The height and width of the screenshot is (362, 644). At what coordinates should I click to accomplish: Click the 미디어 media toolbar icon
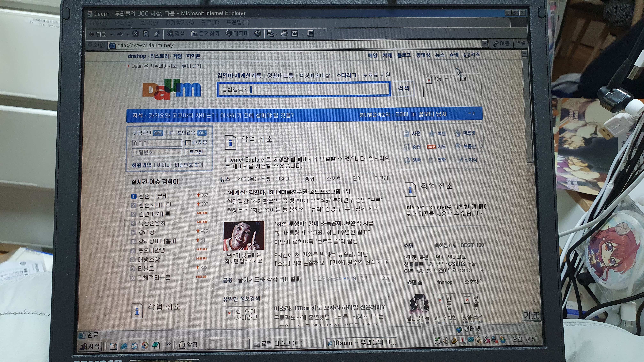[229, 33]
